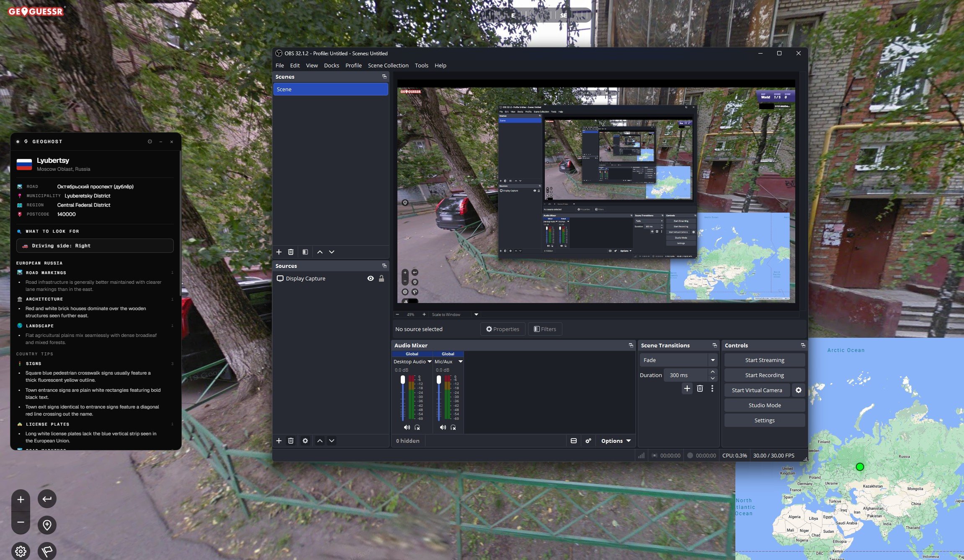964x560 pixels.
Task: Move scene up in Scenes toolbar
Action: [320, 252]
